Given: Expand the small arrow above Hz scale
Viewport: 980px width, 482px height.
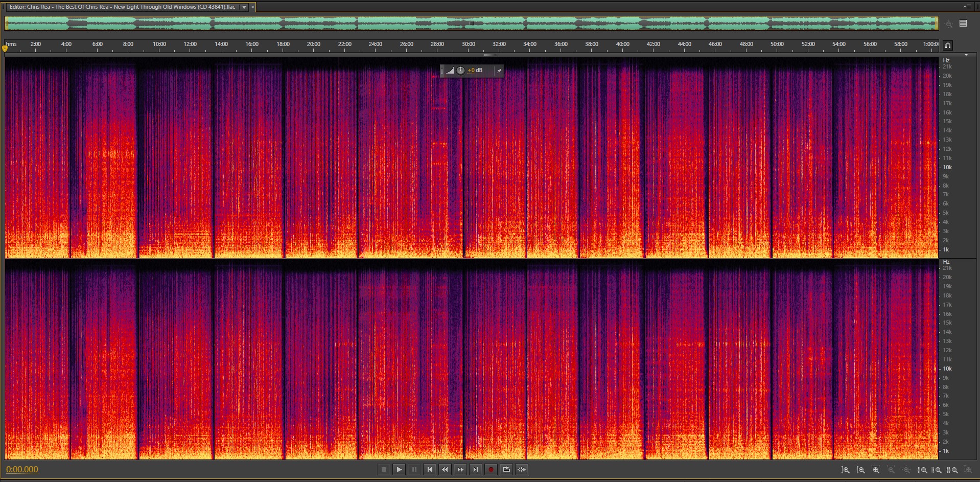Looking at the screenshot, I should point(966,55).
